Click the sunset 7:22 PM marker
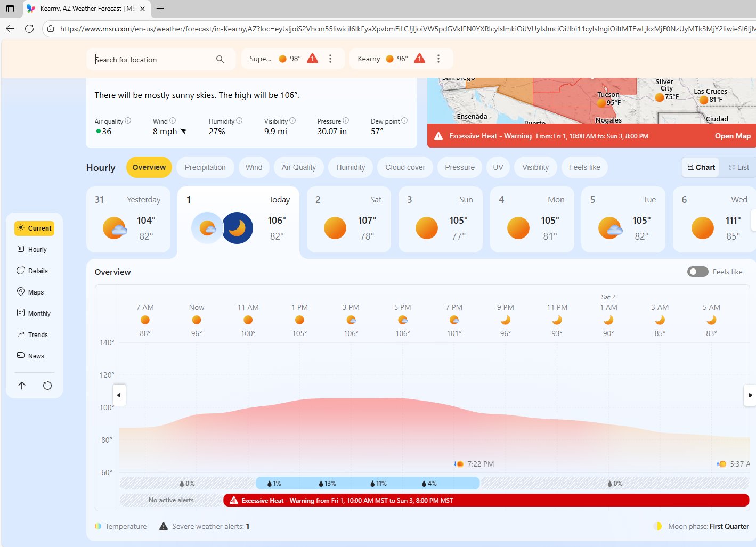The width and height of the screenshot is (756, 547). (x=474, y=464)
